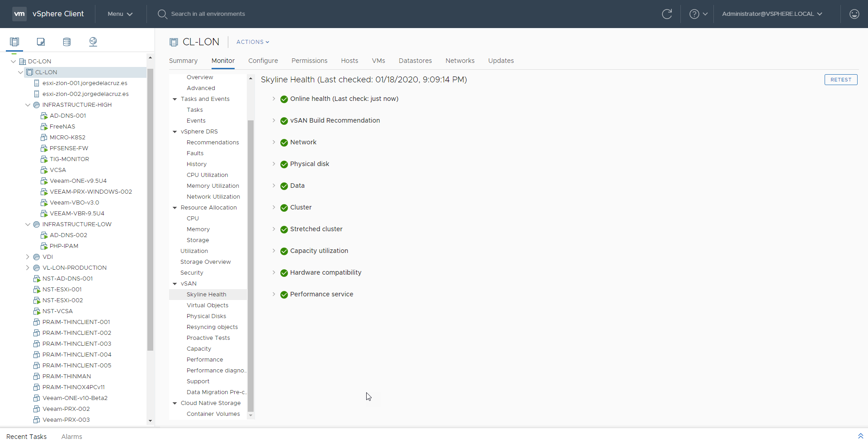Select TIG-MONITOR virtual machine
Image resolution: width=868 pixels, height=443 pixels.
coord(69,159)
